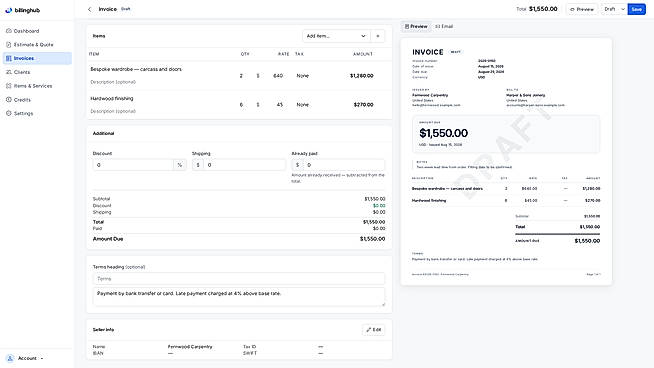Open the Add item dropdown
This screenshot has width=654, height=368.
[336, 36]
